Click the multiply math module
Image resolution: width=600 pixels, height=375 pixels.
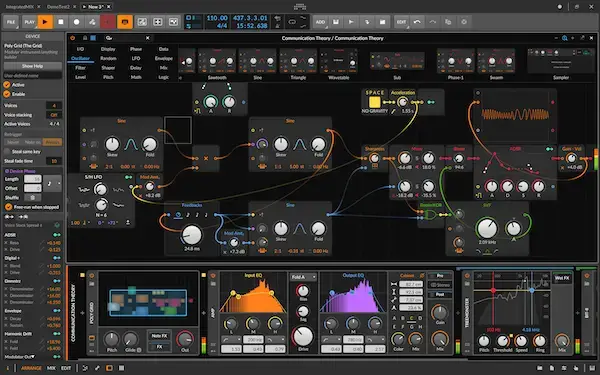coord(206,158)
